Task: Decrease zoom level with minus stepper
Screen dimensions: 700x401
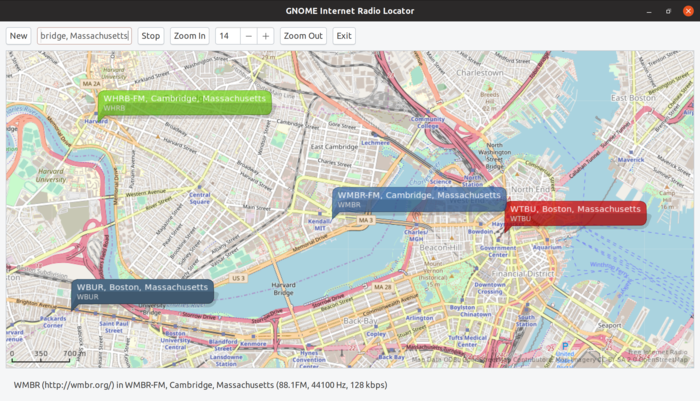Action: tap(248, 36)
